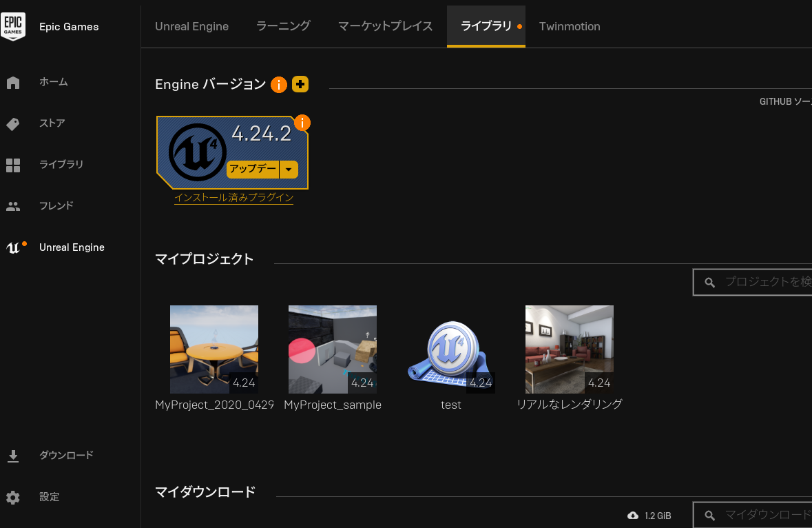Screen dimensions: 812x528
Task: Open the ダウンロード download icon
Action: pos(13,456)
